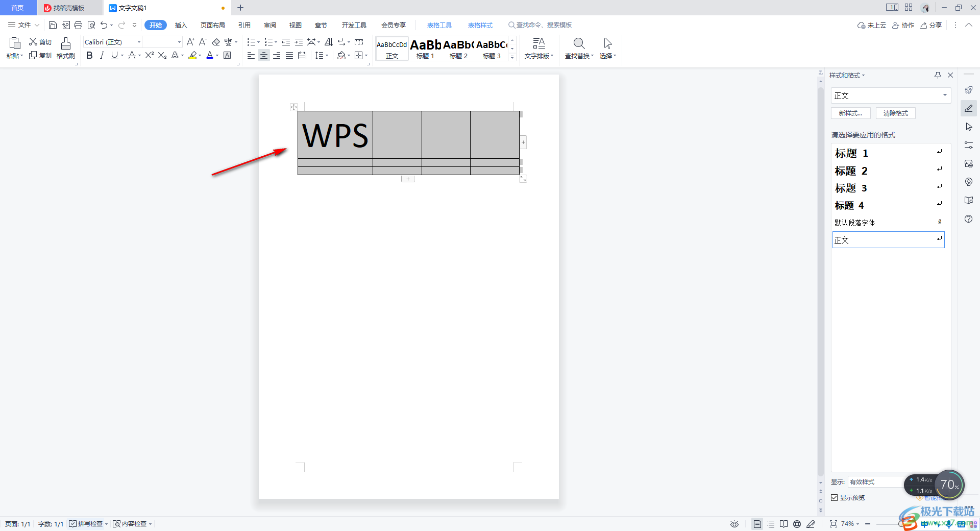The height and width of the screenshot is (531, 980).
Task: Open the 插入 ribbon tab
Action: click(181, 25)
